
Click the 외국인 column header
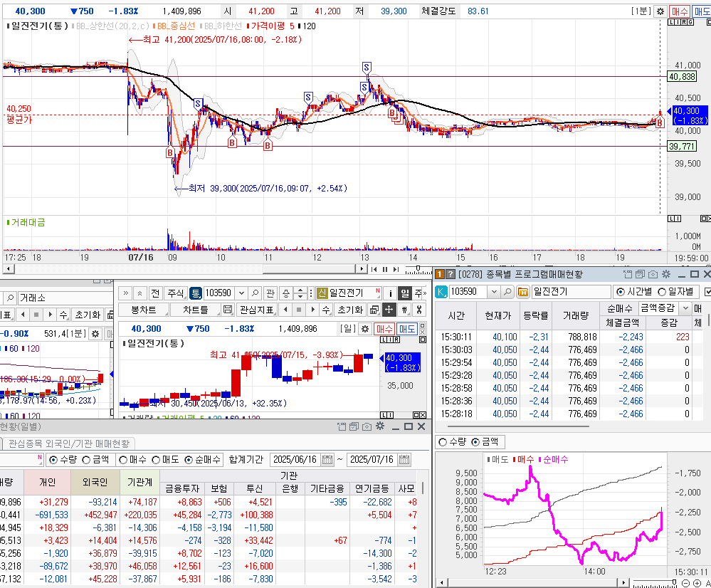(95, 482)
